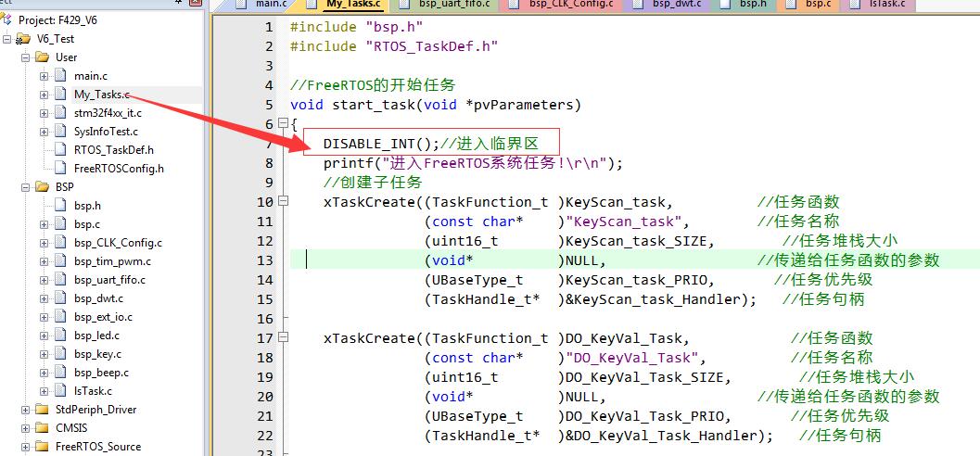This screenshot has height=456, width=980.
Task: Collapse the code fold at line 6
Action: click(283, 123)
